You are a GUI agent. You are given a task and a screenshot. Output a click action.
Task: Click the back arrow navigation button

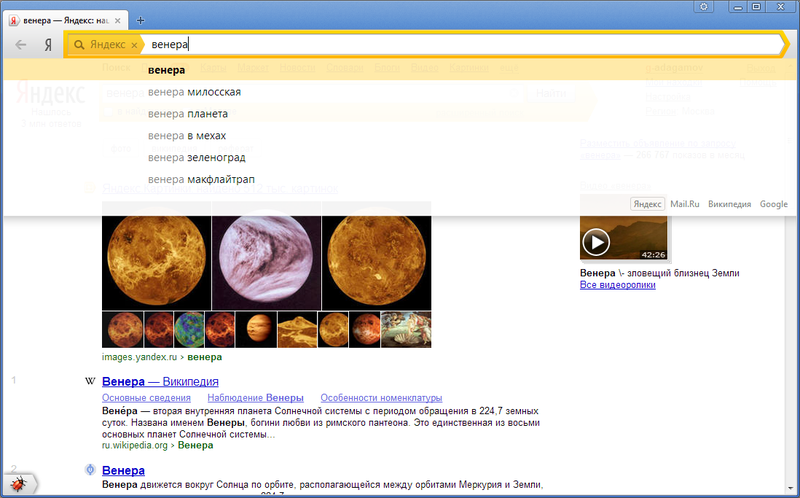(x=21, y=45)
